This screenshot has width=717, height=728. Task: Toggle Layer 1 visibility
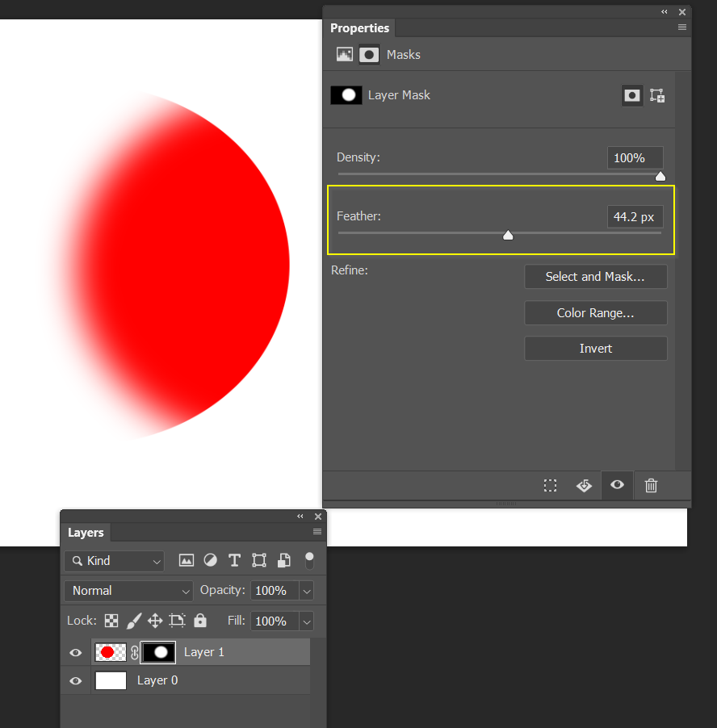(x=75, y=652)
